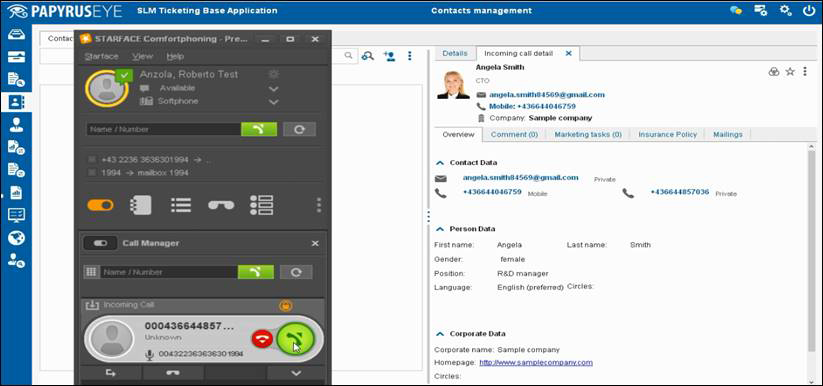Open STARFACE function keys grid icon
This screenshot has height=386, width=823.
click(261, 205)
